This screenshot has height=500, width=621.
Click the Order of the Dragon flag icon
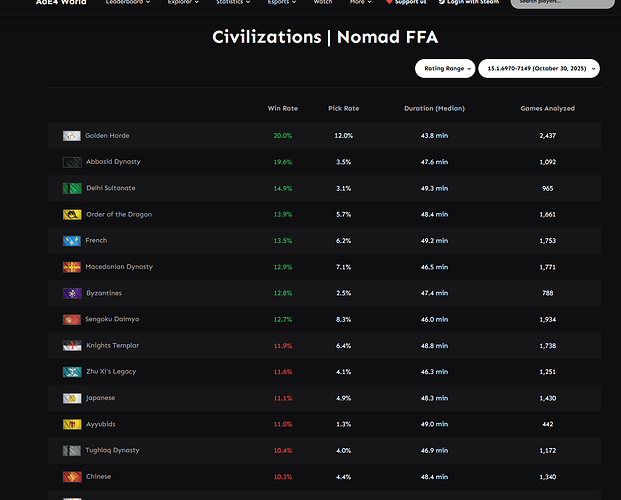tap(71, 214)
